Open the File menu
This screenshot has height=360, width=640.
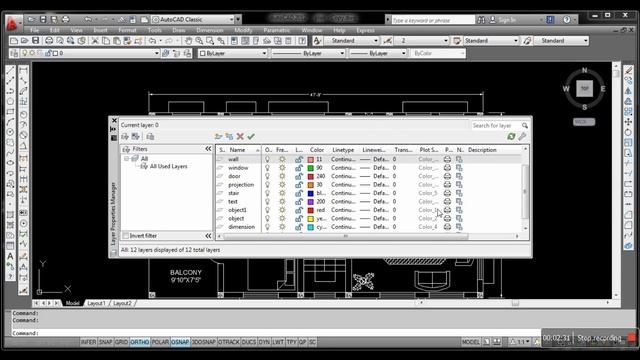pos(35,30)
